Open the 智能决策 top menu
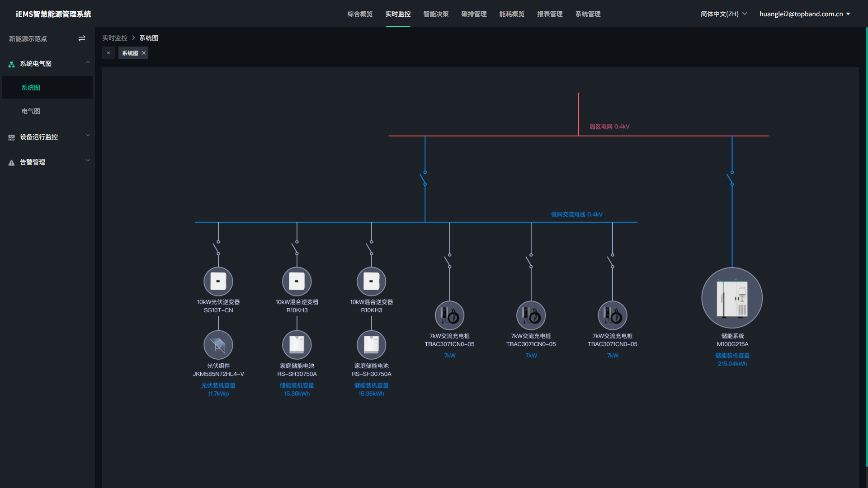The height and width of the screenshot is (488, 868). (x=436, y=14)
